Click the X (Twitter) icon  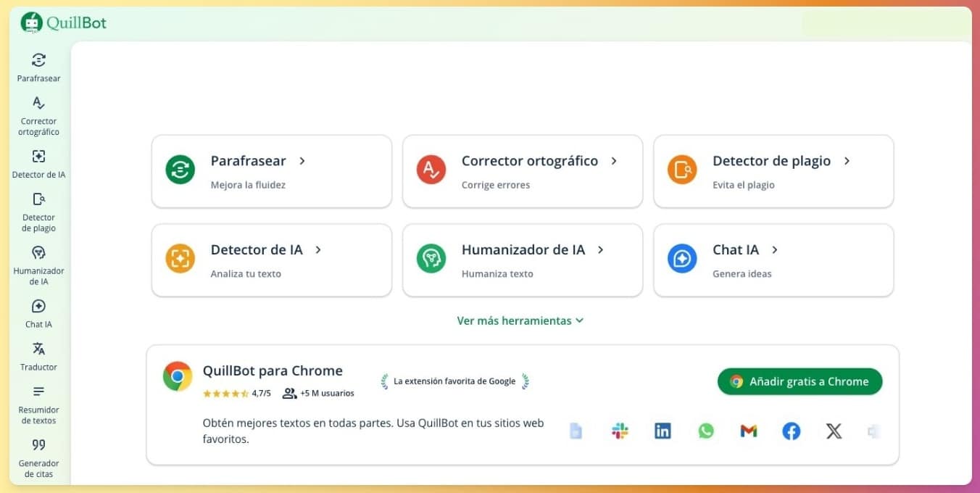click(x=834, y=431)
